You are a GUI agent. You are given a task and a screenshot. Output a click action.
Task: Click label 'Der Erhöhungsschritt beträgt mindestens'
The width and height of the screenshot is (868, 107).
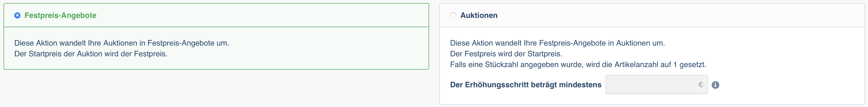click(526, 85)
